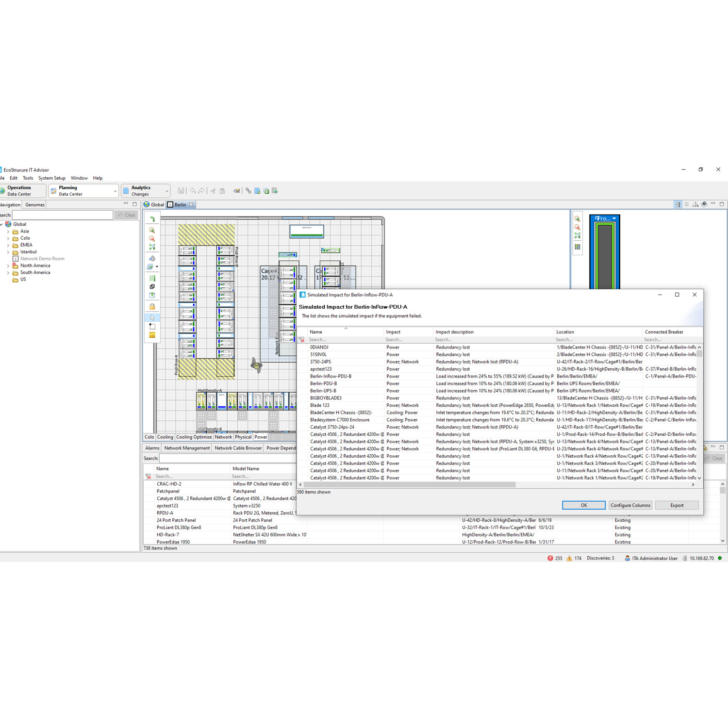This screenshot has width=728, height=728.
Task: Click the go-up green arrow in floor toolbar
Action: pos(152,219)
